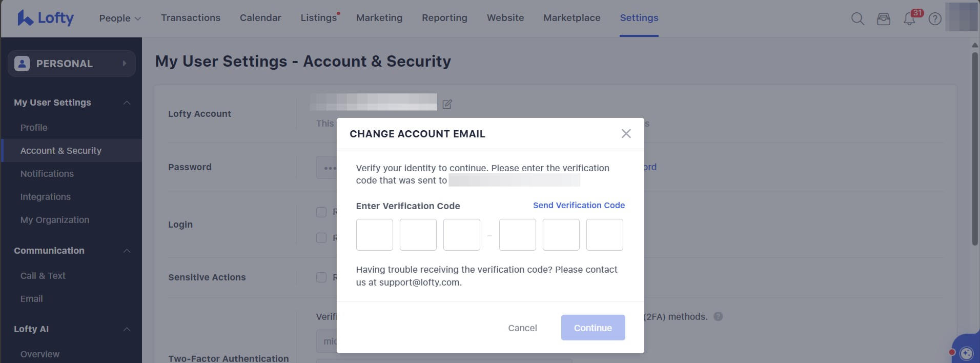Screen dimensions: 980x363
Task: Click the Lofty logo icon
Action: pyautogui.click(x=25, y=18)
